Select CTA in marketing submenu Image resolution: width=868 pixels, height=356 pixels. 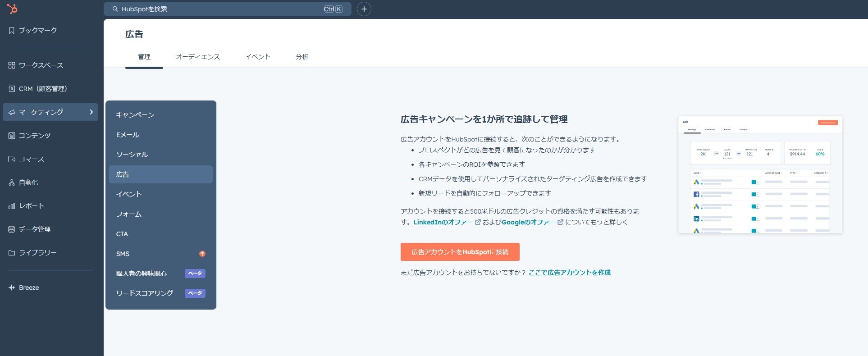tap(161, 234)
